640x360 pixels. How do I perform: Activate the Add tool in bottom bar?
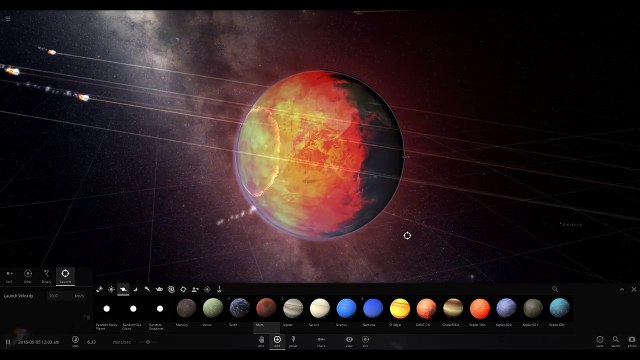point(277,341)
